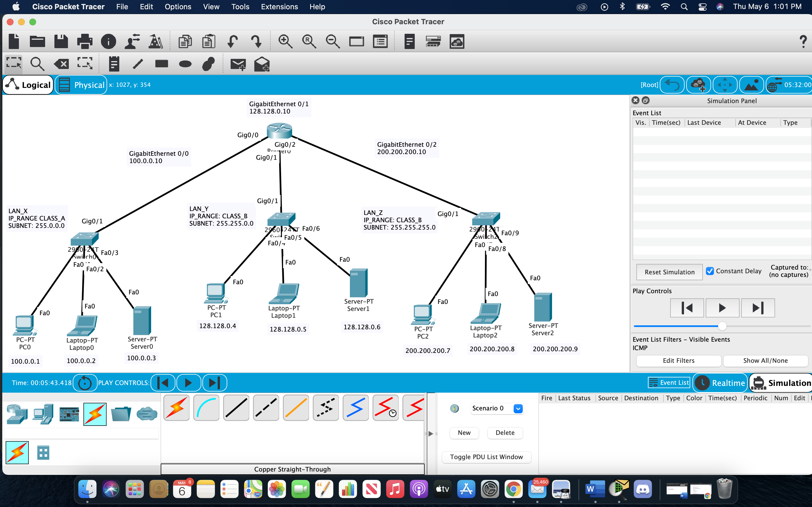812x507 pixels.
Task: Click the Print icon in toolbar
Action: (85, 42)
